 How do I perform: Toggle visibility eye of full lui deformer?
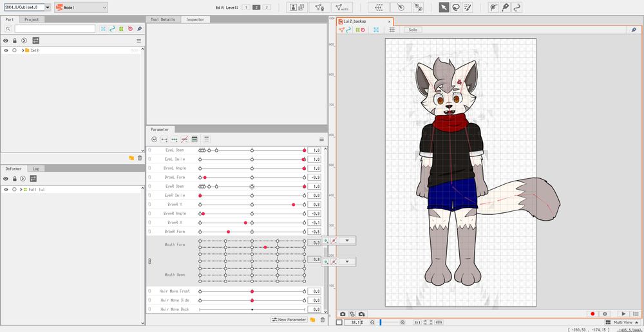6,190
